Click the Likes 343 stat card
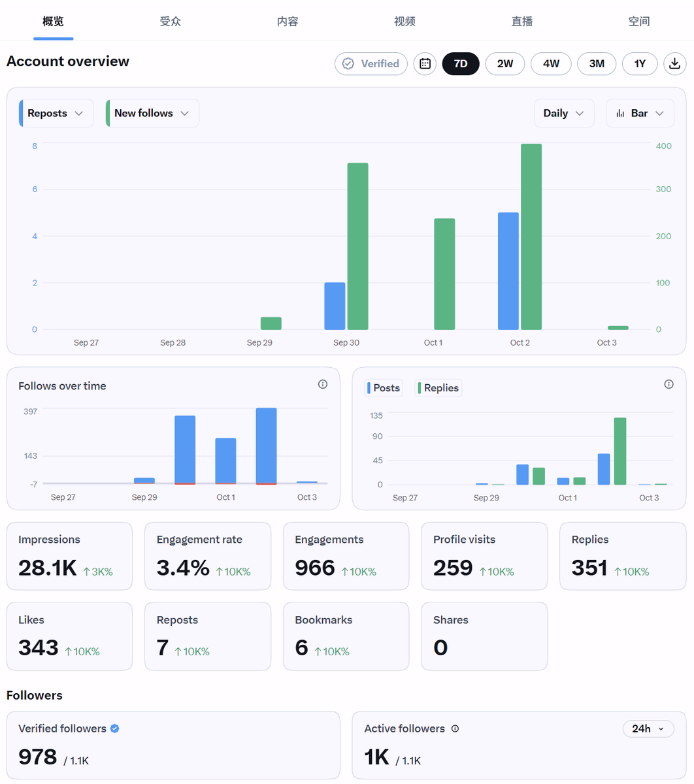 [69, 636]
